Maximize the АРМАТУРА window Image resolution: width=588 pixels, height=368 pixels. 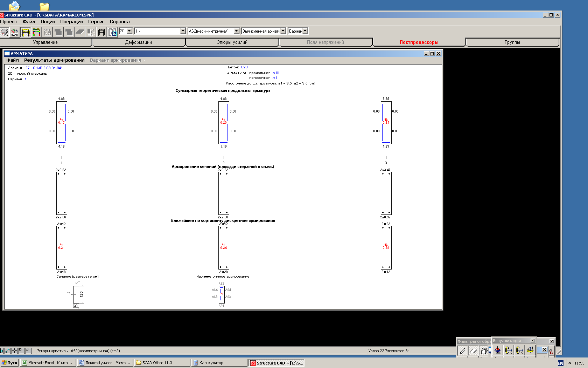(x=432, y=54)
